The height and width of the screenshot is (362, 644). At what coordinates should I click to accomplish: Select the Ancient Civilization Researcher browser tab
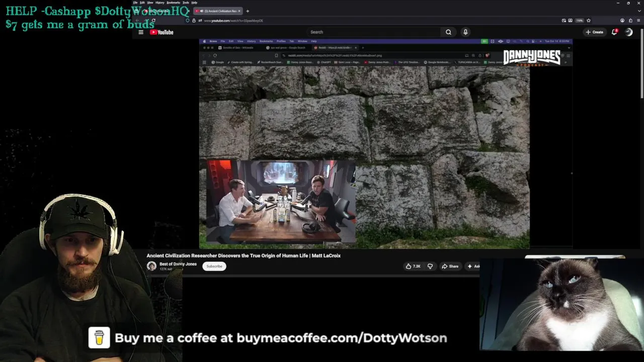219,11
